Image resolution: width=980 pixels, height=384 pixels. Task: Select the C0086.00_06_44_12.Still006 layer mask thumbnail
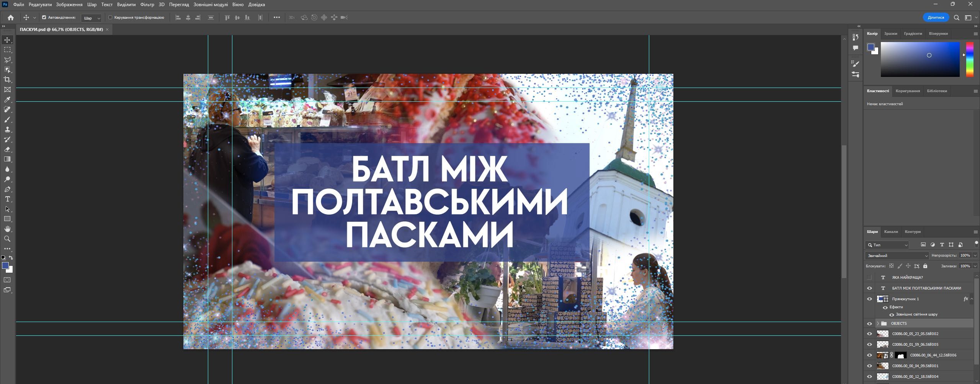click(x=900, y=355)
